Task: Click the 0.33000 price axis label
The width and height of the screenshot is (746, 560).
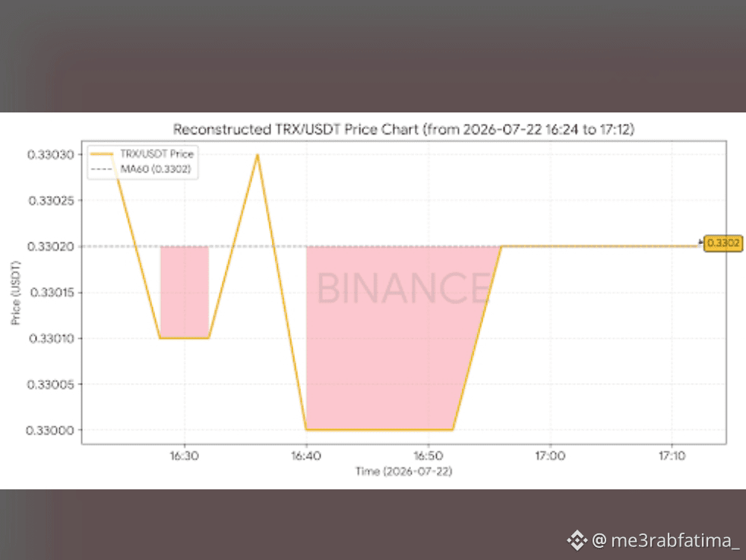Action: (x=50, y=430)
